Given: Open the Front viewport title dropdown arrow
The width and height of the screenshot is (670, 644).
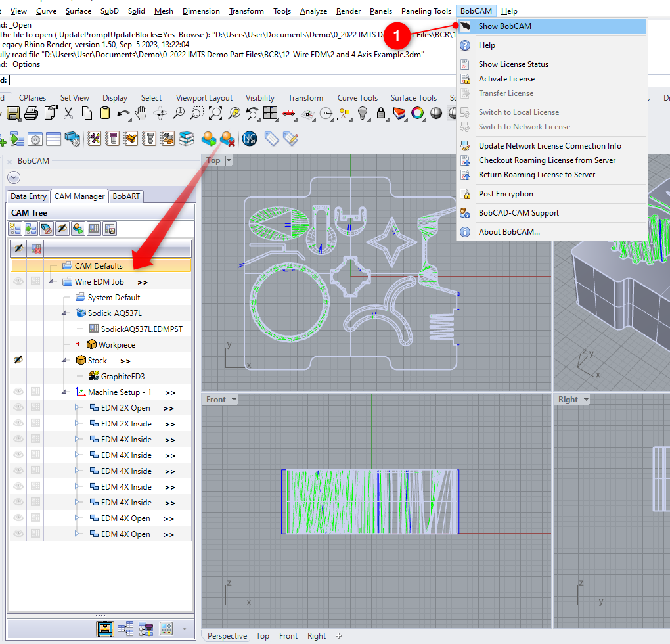Looking at the screenshot, I should point(234,400).
